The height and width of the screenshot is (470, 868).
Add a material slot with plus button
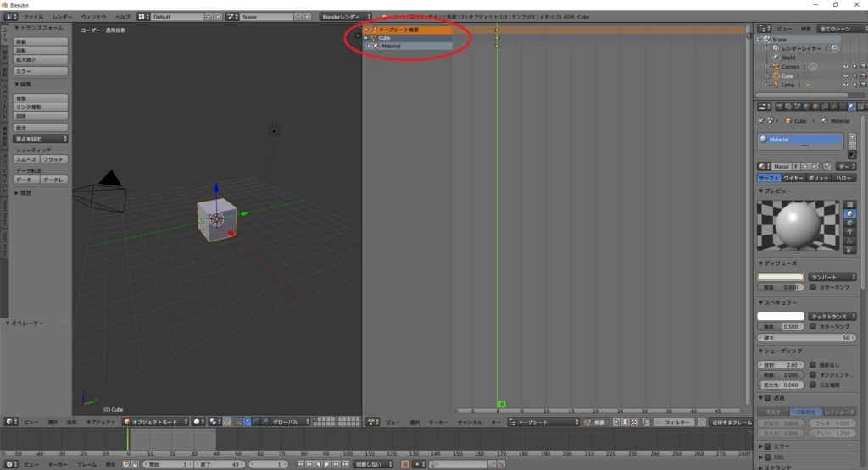tap(852, 136)
